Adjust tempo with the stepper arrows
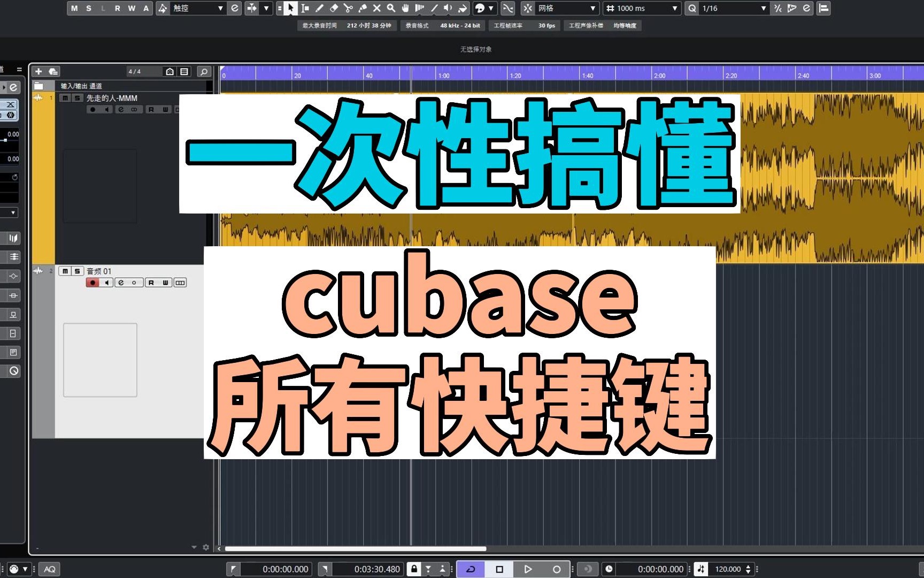924x578 pixels. (x=748, y=569)
